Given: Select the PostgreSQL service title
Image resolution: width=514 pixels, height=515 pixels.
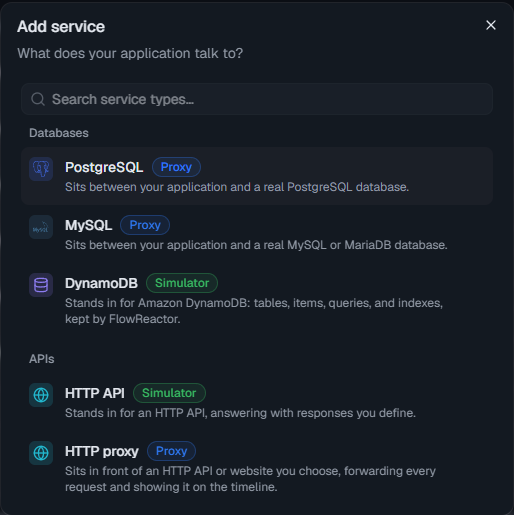Looking at the screenshot, I should tap(104, 167).
